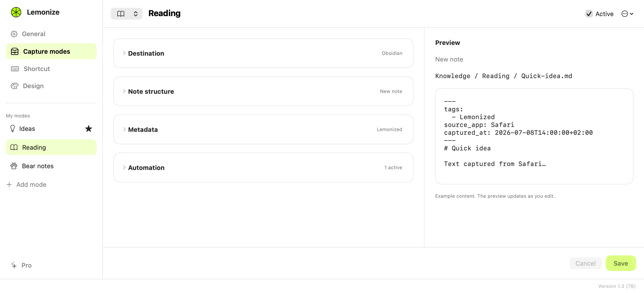Click the General gear icon
The image size is (644, 293).
14,34
